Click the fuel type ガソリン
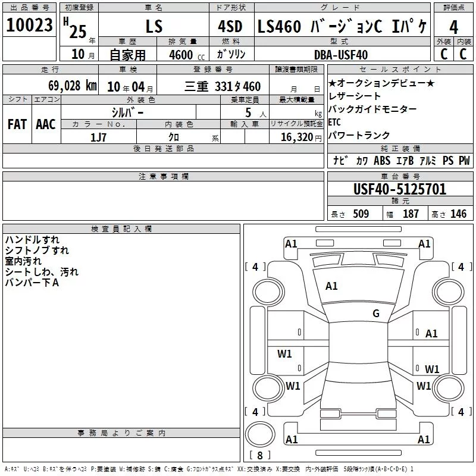The width and height of the screenshot is (476, 476). click(231, 54)
